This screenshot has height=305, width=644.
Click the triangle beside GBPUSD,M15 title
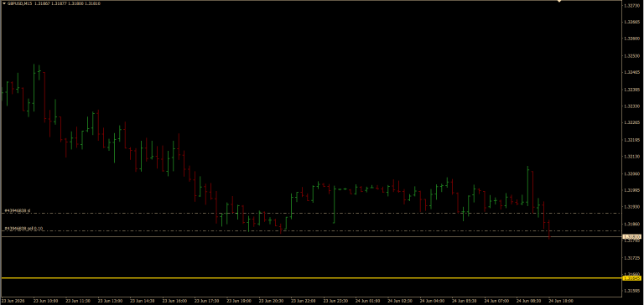click(3, 3)
